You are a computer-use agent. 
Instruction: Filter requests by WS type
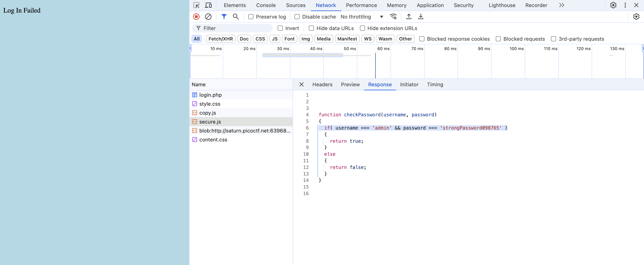click(368, 39)
